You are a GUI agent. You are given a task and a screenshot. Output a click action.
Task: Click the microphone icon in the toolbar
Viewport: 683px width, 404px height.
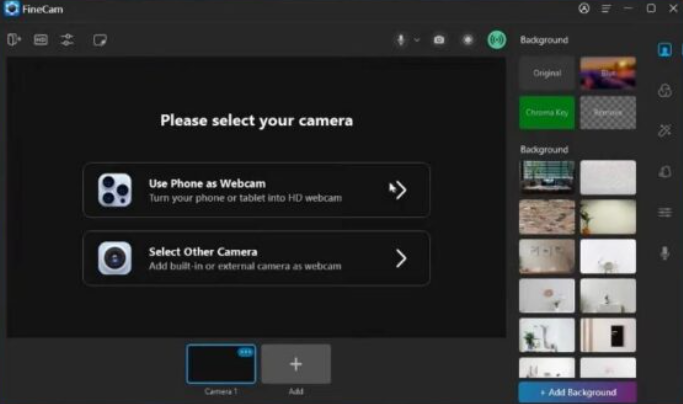[400, 40]
